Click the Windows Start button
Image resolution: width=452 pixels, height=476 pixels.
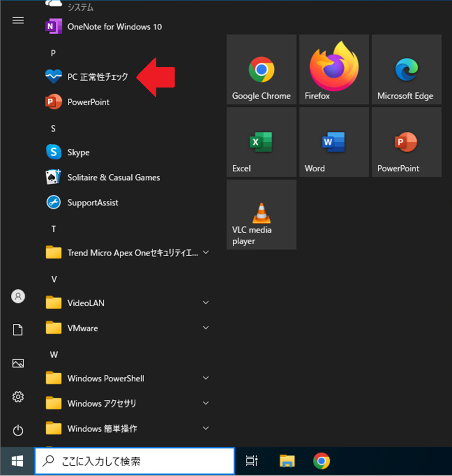(x=17, y=461)
